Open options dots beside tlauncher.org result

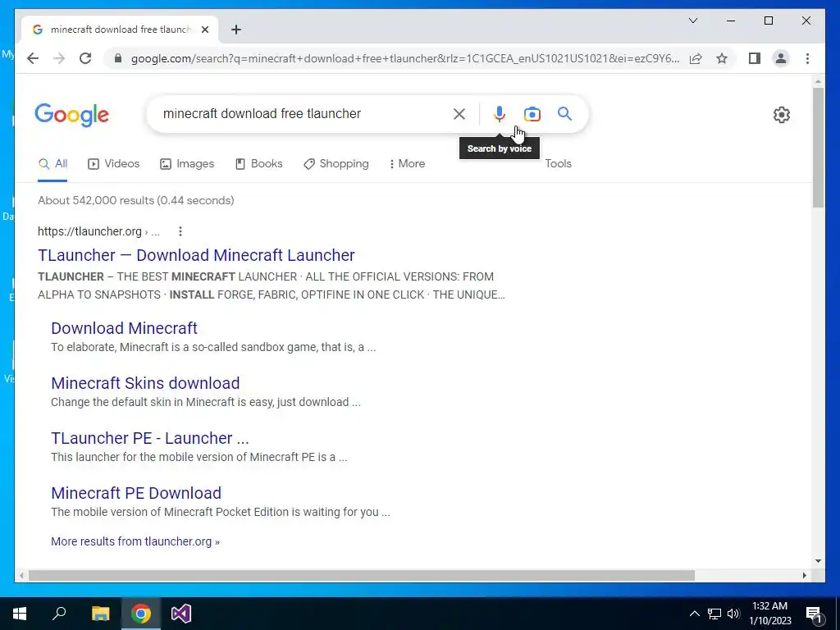click(x=180, y=231)
